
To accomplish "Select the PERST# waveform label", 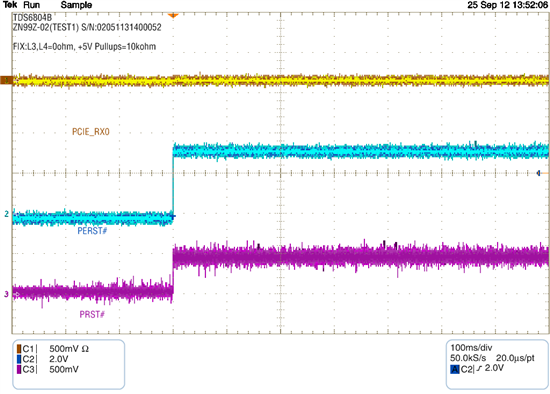I will coord(92,231).
